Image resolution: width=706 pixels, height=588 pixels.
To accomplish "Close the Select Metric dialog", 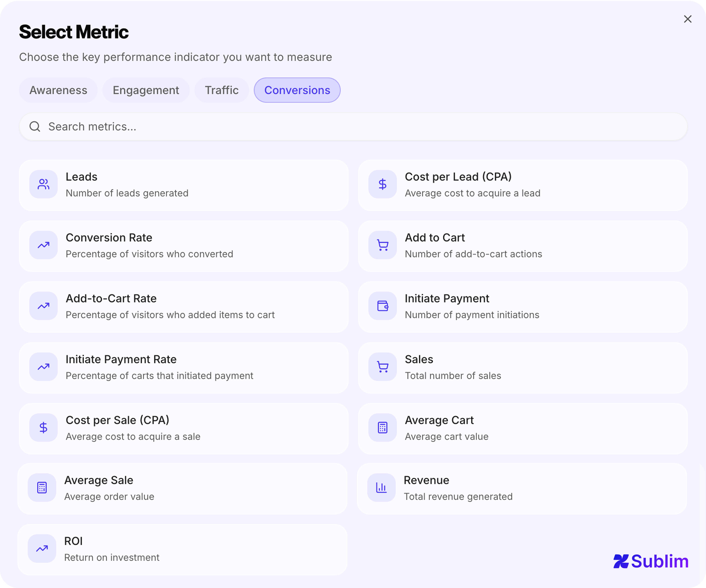I will 687,19.
